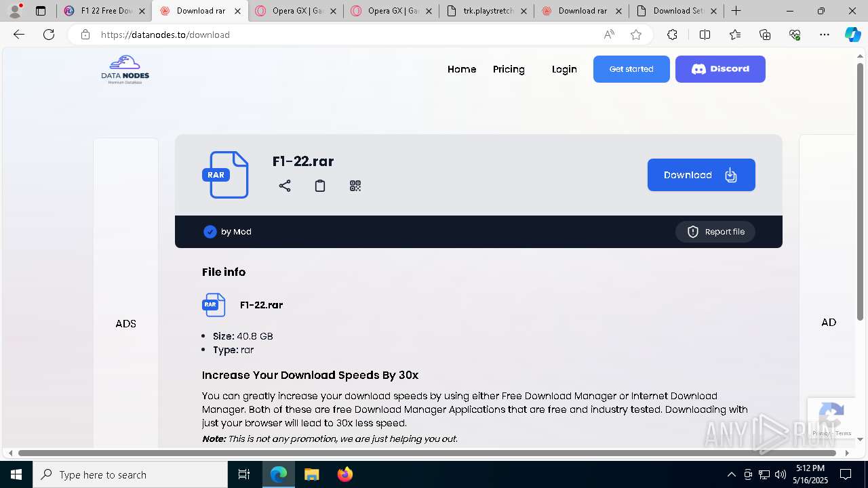Image resolution: width=868 pixels, height=488 pixels.
Task: Click the clipboard copy icon
Action: point(320,186)
